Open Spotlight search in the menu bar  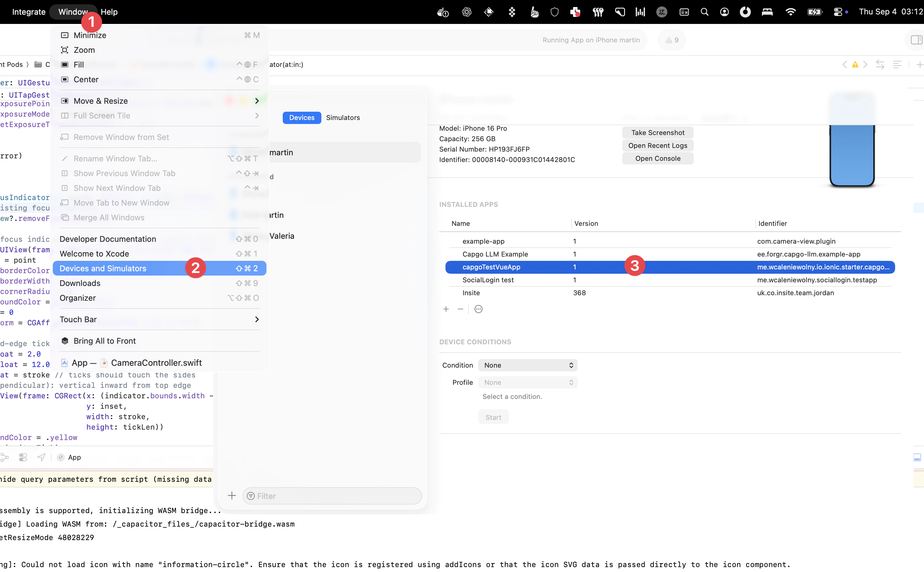[x=704, y=12]
